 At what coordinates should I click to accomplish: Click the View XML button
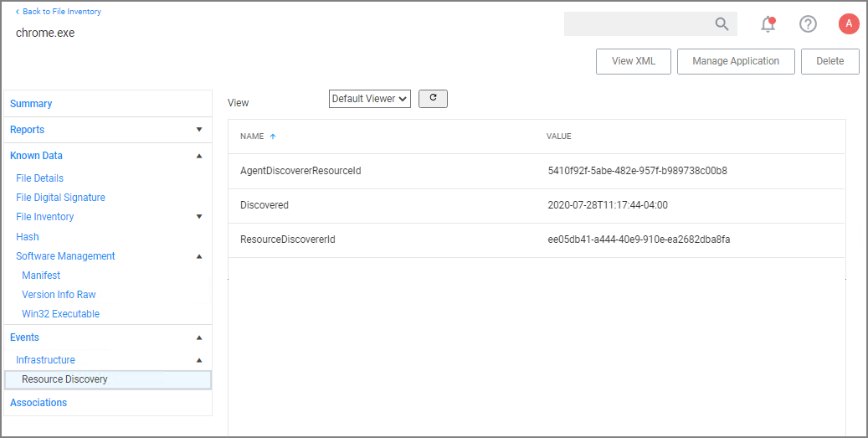(x=633, y=61)
